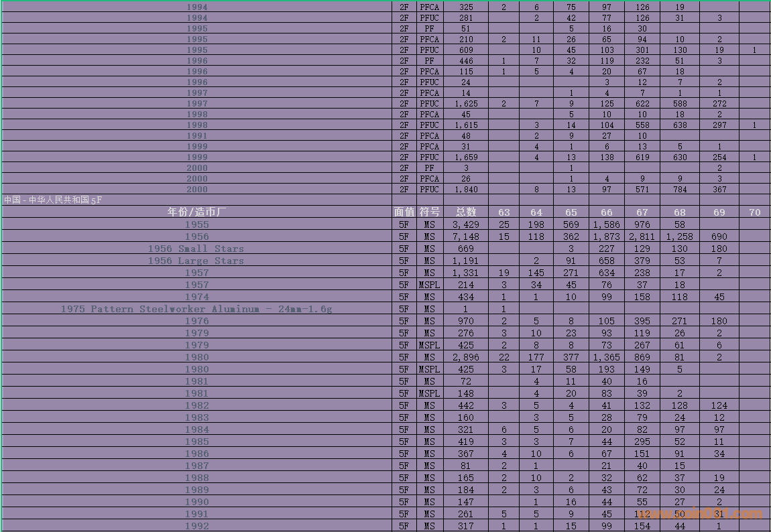The image size is (771, 532).
Task: Click the 1974 year cell
Action: tap(196, 297)
